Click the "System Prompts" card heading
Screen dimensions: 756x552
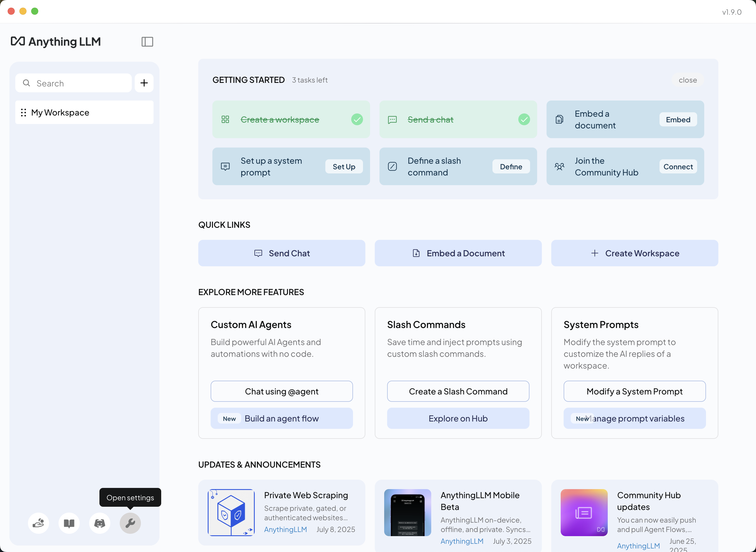601,325
